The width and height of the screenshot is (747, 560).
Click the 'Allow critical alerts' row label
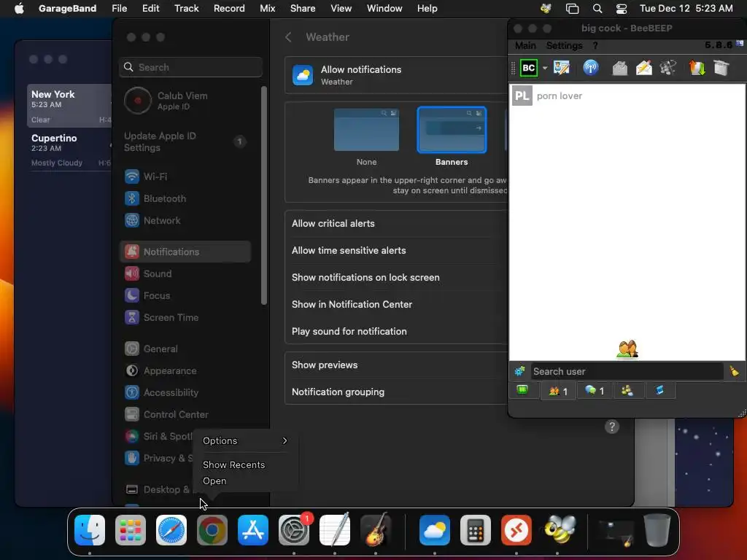tap(333, 223)
